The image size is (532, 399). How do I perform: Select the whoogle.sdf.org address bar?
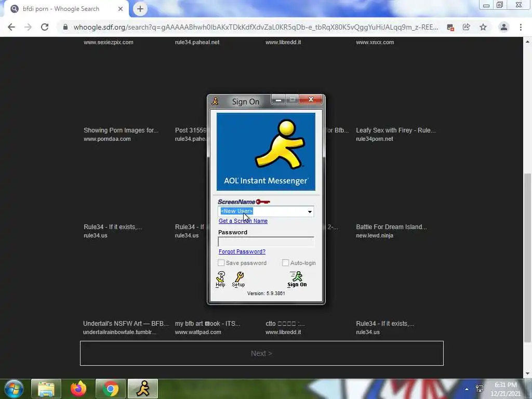256,27
